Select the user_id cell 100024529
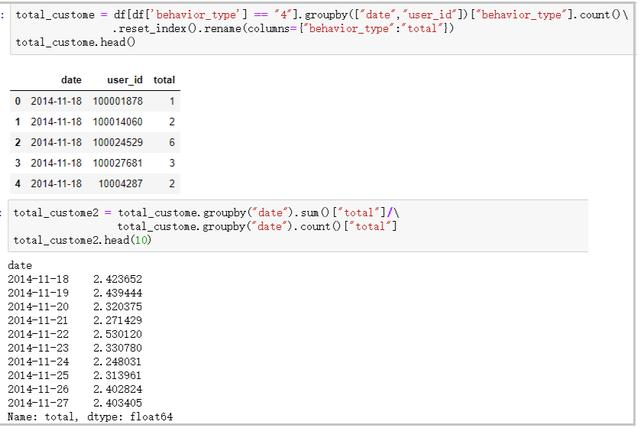 (x=118, y=142)
